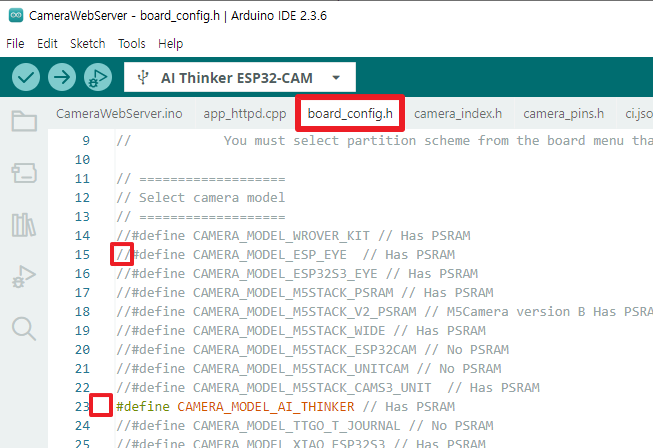Click the CAMERA_MODEL_M5STACK_ESP32CAM line
This screenshot has height=448, width=653.
pos(312,350)
